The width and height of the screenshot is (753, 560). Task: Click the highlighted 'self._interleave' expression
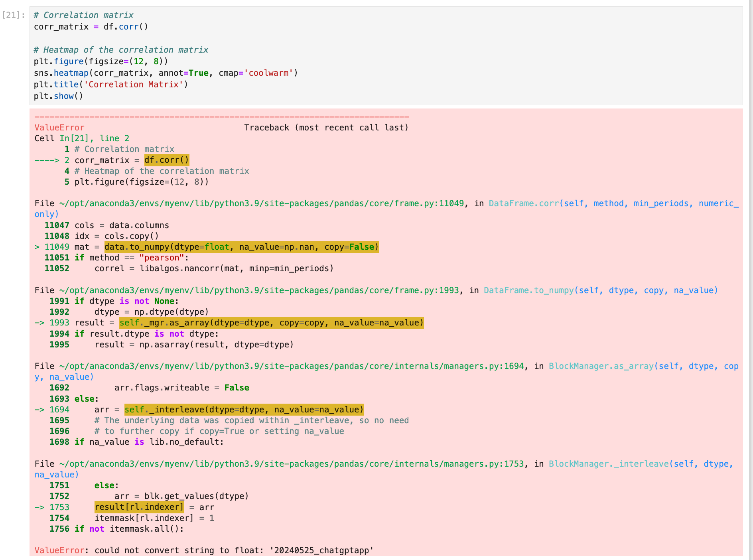point(244,410)
